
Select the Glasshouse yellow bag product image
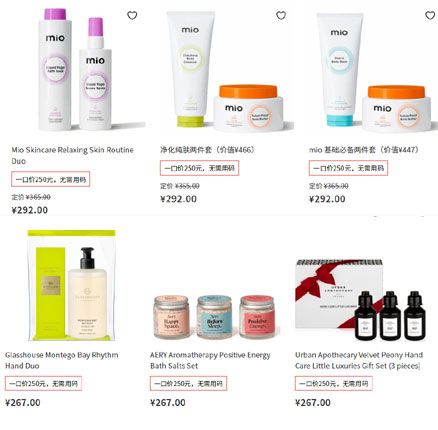[71, 285]
